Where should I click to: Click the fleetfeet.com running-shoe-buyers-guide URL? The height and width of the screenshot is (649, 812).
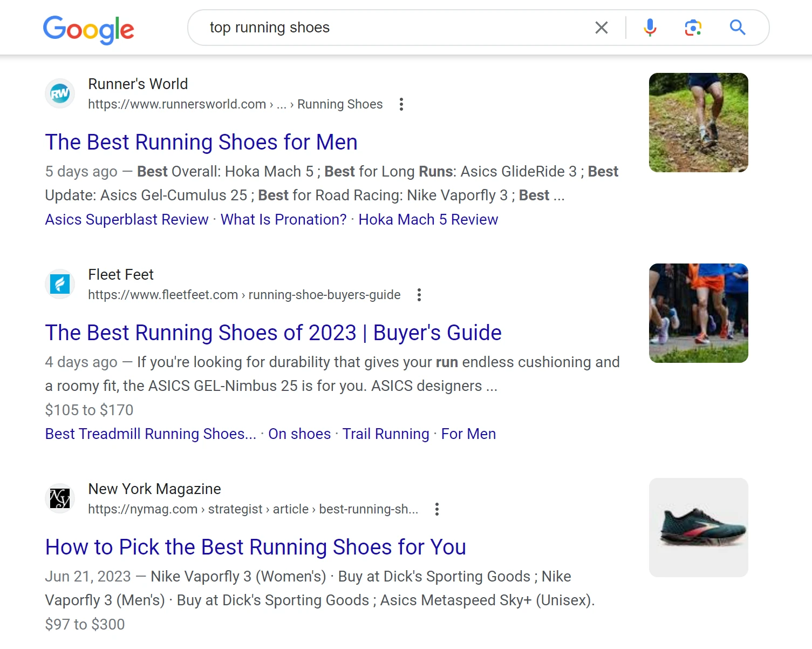click(244, 295)
